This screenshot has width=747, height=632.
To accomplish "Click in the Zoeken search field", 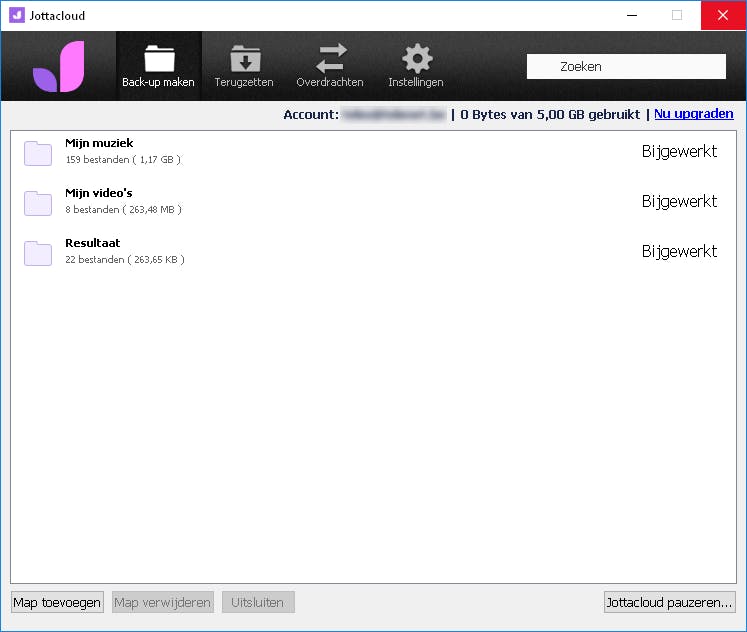I will point(626,66).
